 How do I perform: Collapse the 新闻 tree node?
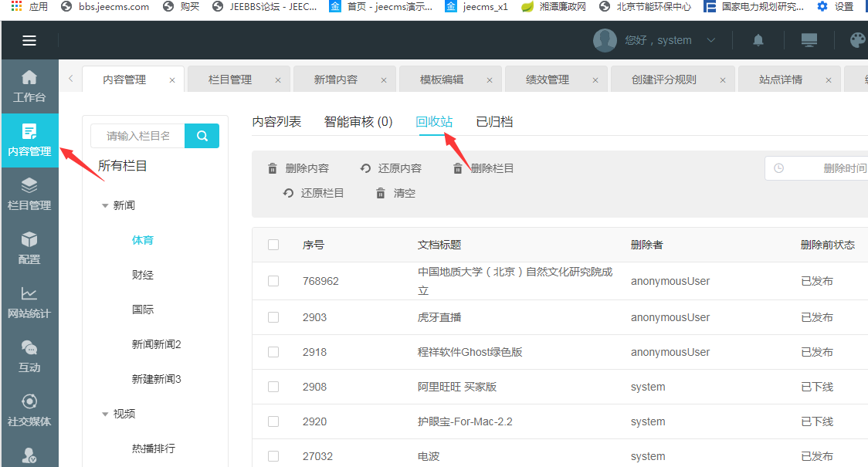(x=105, y=205)
